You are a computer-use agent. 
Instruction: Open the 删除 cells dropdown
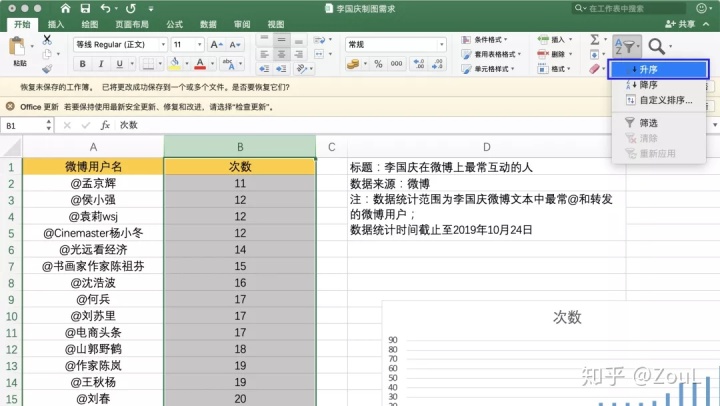coord(555,54)
